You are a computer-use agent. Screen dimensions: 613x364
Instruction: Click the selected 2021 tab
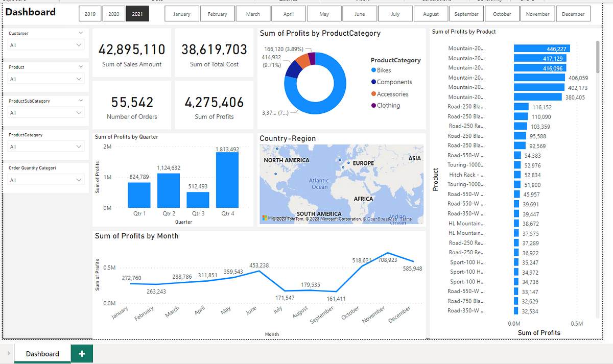tap(137, 14)
